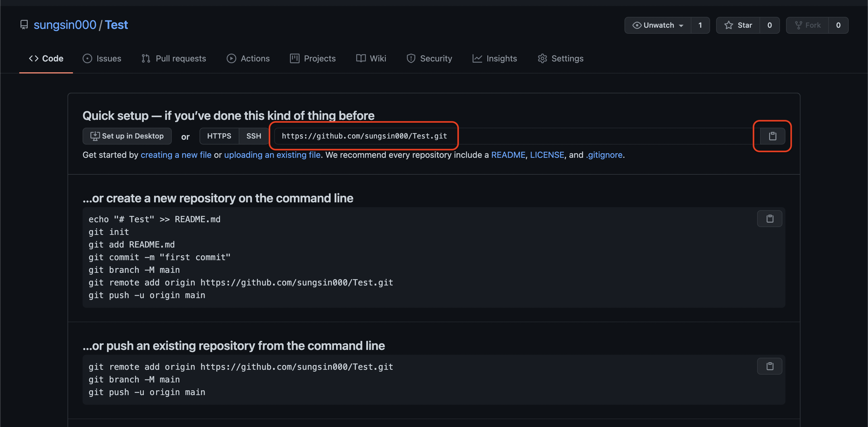Click the repository book icon beside sungsin000
The height and width of the screenshot is (427, 868).
coord(24,25)
